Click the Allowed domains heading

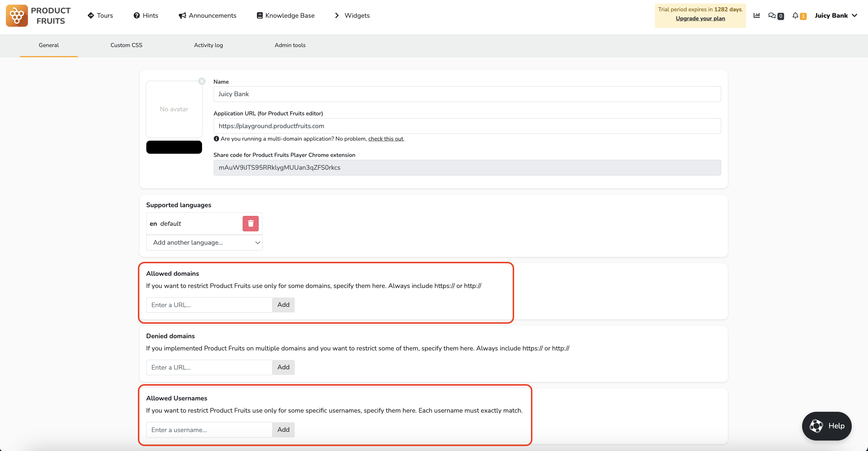[172, 273]
